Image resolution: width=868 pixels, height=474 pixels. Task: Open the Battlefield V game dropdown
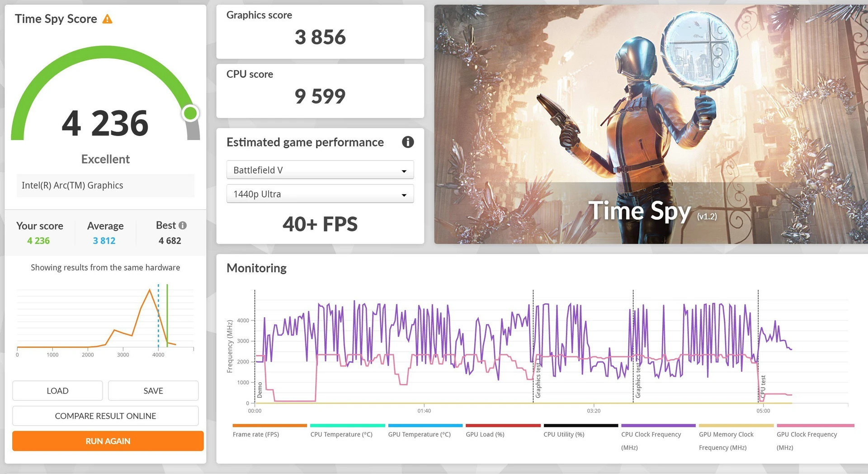(320, 170)
